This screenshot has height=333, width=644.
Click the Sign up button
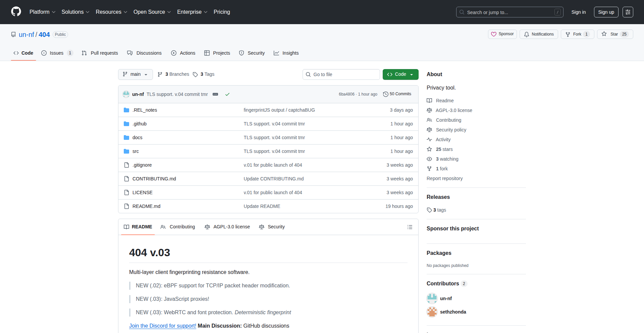tap(606, 12)
